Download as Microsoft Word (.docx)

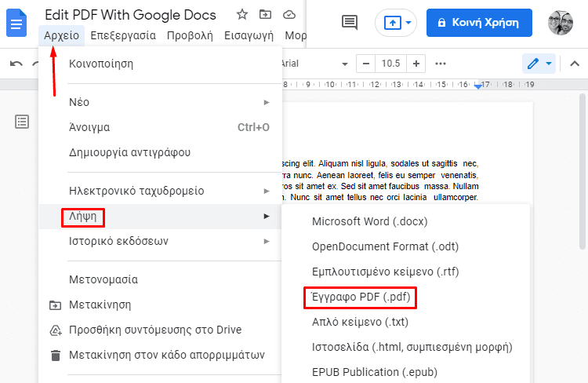(406, 221)
